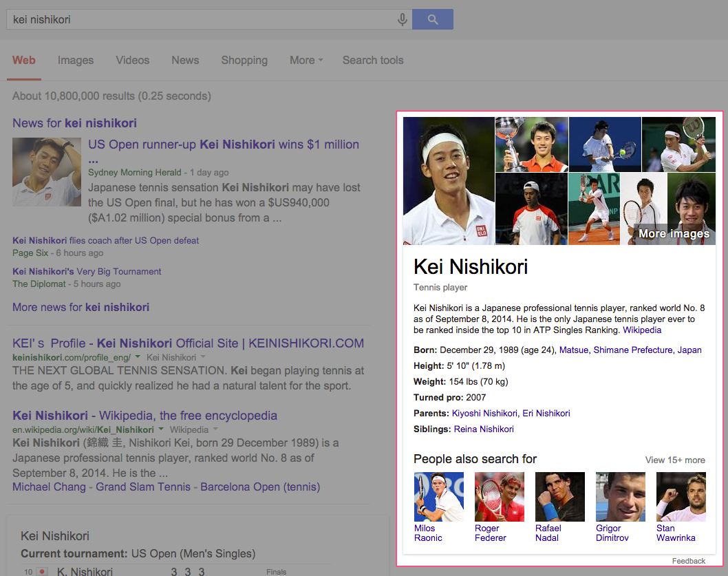Open the News tab
This screenshot has height=576, width=728.
185,61
